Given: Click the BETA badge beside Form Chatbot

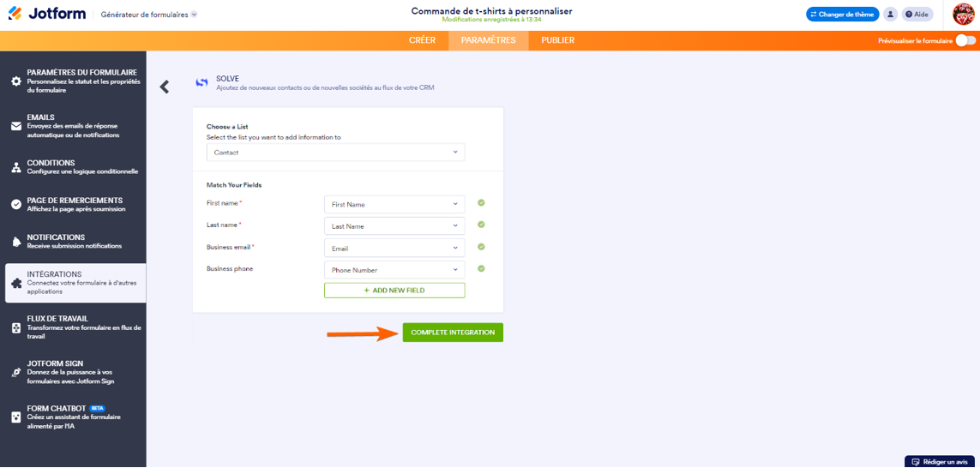Looking at the screenshot, I should (x=98, y=408).
